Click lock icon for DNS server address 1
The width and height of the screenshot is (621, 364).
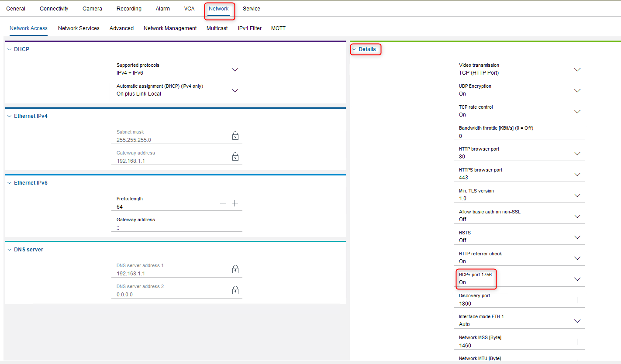[x=235, y=269]
